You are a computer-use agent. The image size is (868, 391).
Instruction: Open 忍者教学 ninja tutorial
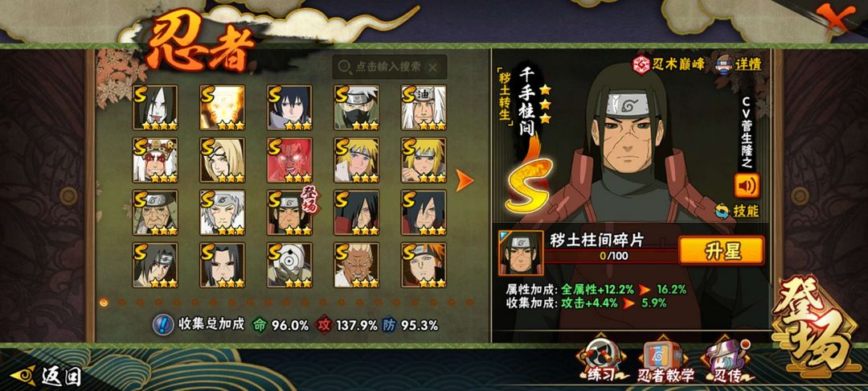tap(665, 362)
